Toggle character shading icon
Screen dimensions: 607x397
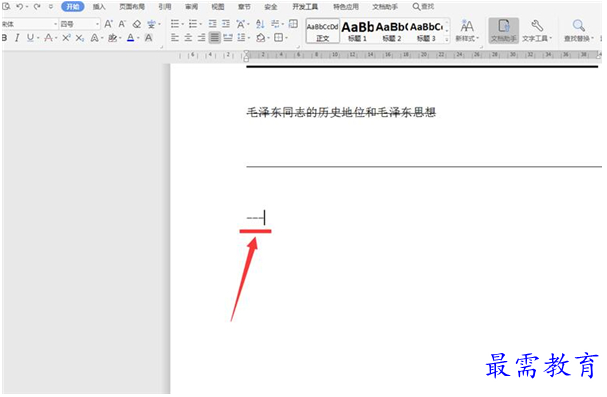(x=148, y=38)
